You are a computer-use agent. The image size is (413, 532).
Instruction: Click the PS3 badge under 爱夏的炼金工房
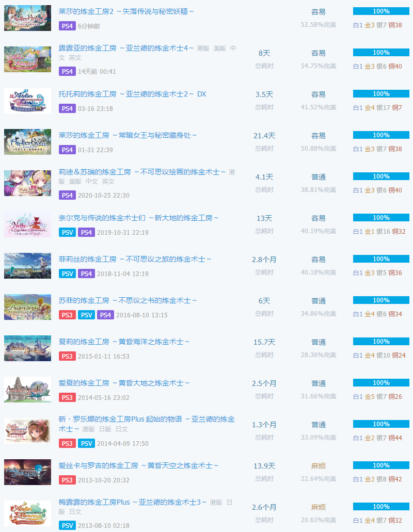pyautogui.click(x=67, y=398)
